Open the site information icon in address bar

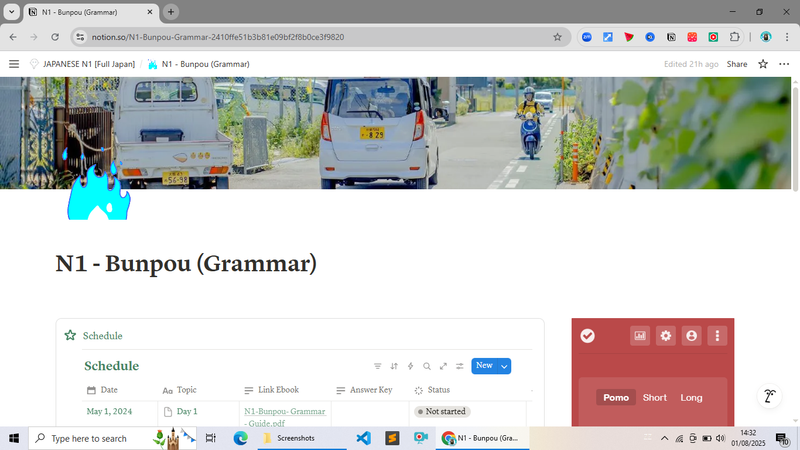point(80,37)
